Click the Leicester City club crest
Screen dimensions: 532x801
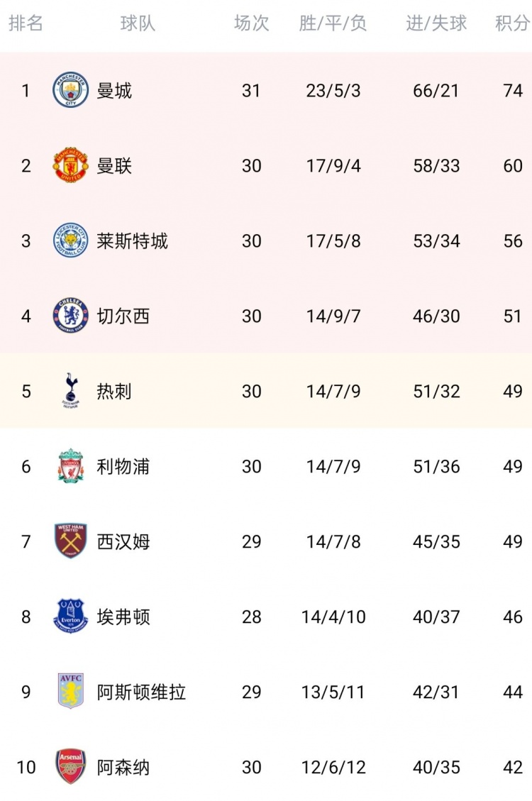tap(70, 240)
